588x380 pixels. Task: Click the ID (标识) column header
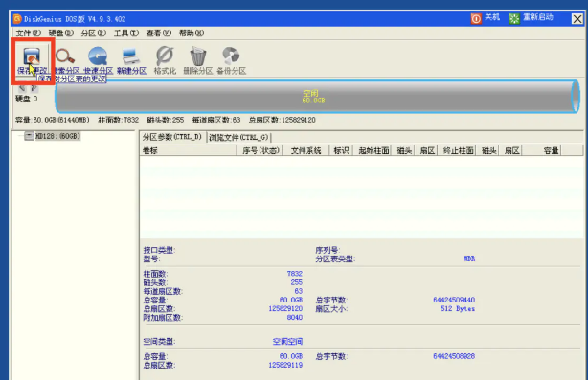point(341,150)
